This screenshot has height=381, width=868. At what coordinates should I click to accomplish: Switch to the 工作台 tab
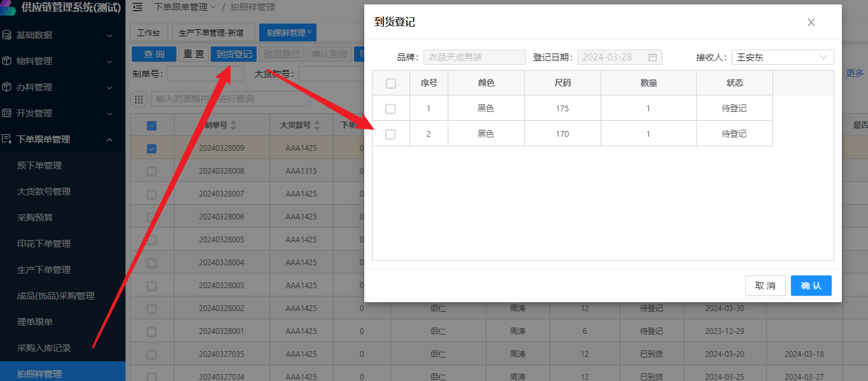click(149, 32)
